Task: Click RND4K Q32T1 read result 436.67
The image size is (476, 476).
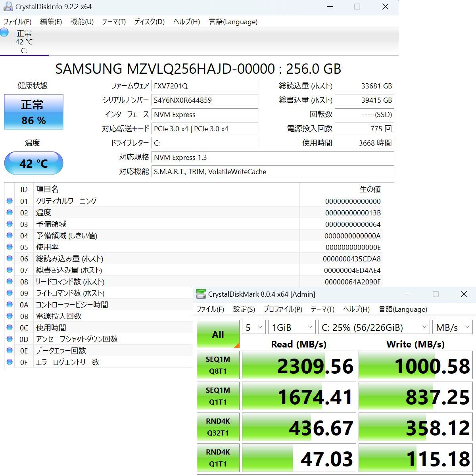Action: click(299, 427)
